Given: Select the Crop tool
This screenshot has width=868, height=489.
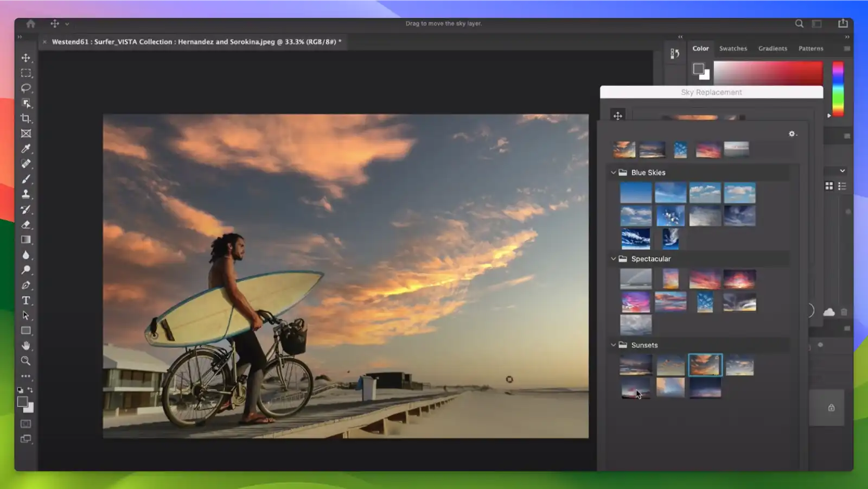Looking at the screenshot, I should (x=24, y=118).
